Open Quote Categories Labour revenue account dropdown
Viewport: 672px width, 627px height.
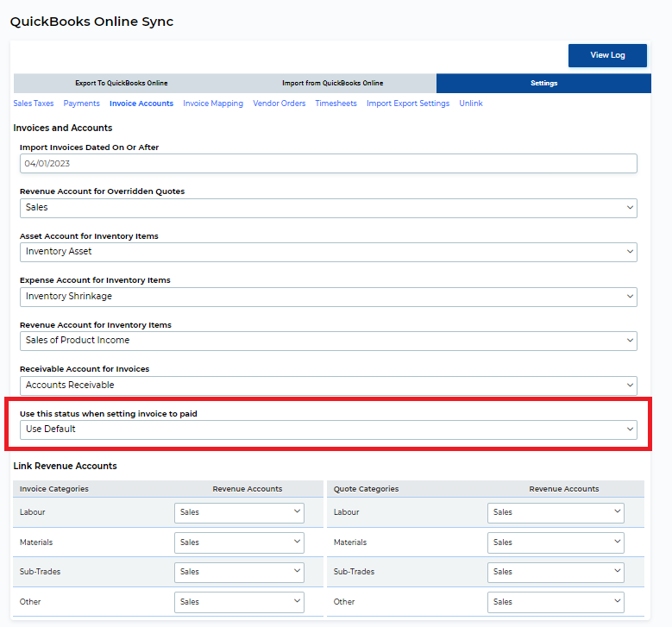point(556,512)
